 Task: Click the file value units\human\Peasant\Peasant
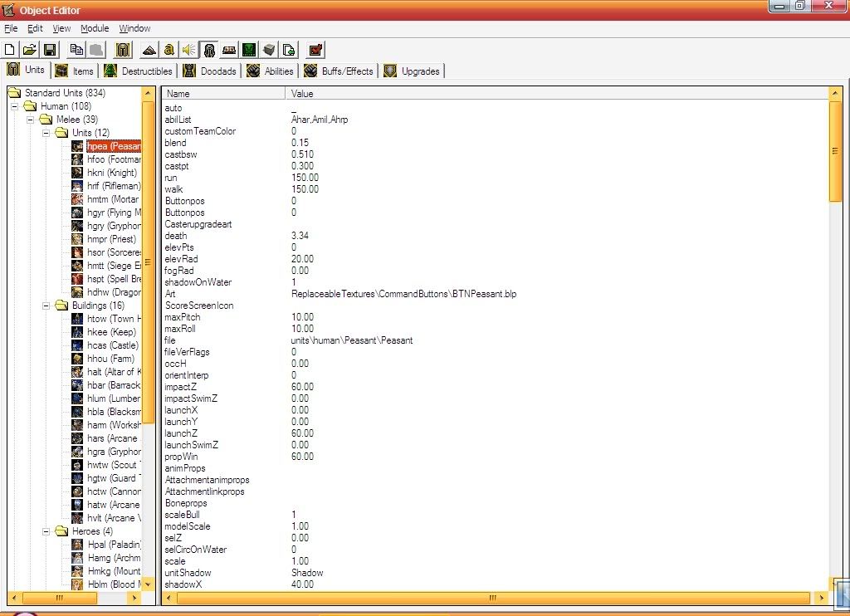(x=352, y=340)
